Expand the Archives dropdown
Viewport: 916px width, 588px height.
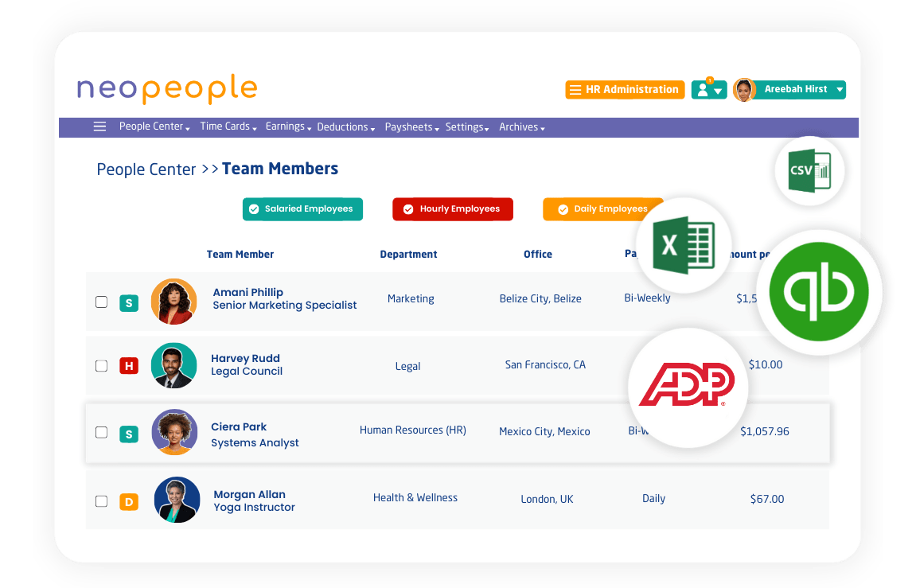click(x=522, y=127)
